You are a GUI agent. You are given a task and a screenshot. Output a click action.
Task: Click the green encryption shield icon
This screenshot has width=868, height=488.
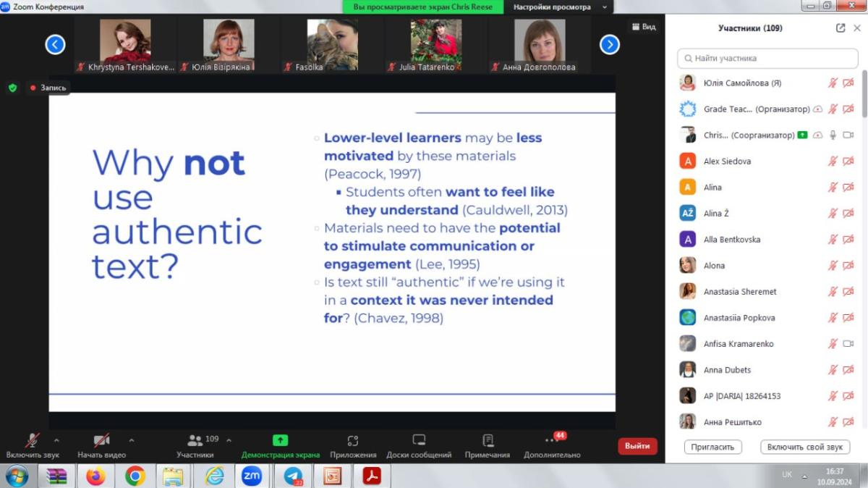pos(12,88)
